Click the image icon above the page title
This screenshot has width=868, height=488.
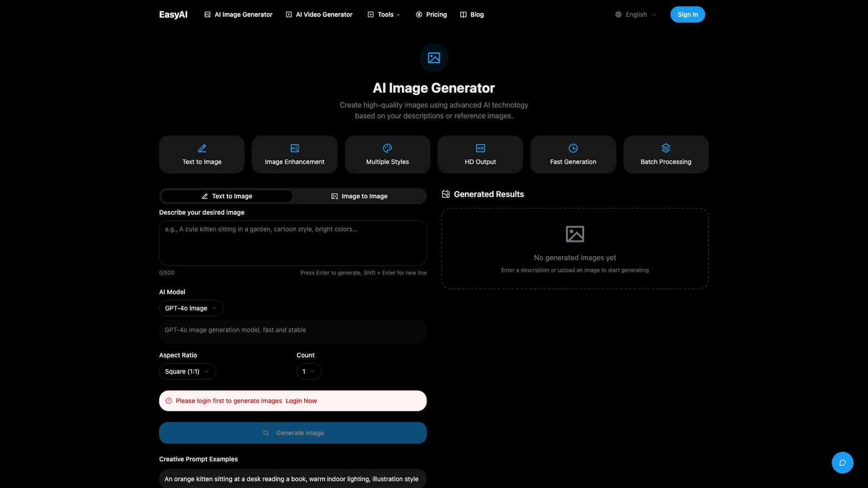click(434, 58)
